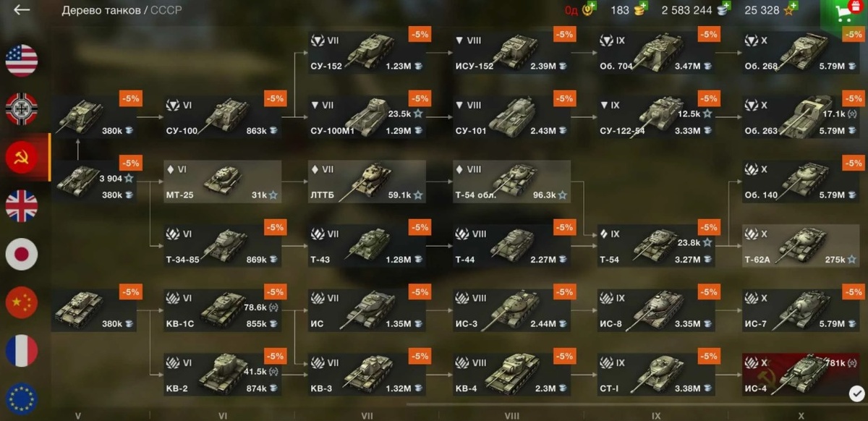The image size is (868, 421).
Task: Open the СУ-152 tank destroyer card
Action: (367, 52)
